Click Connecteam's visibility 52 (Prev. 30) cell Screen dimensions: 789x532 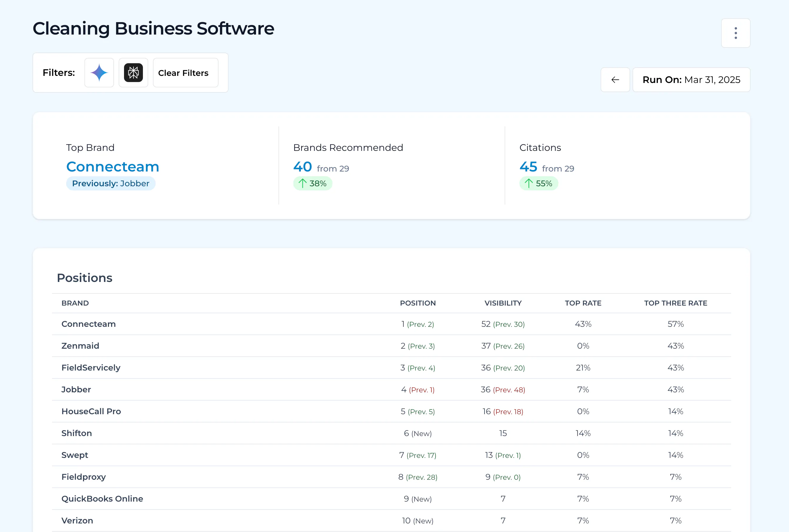point(503,324)
